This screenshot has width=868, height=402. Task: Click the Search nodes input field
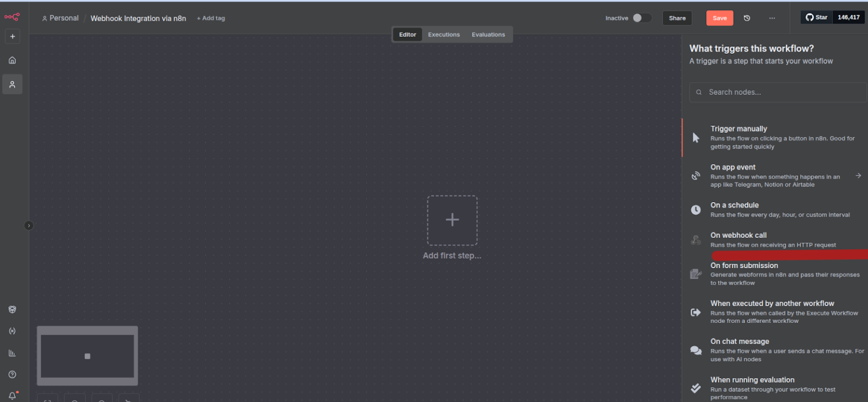pos(778,92)
